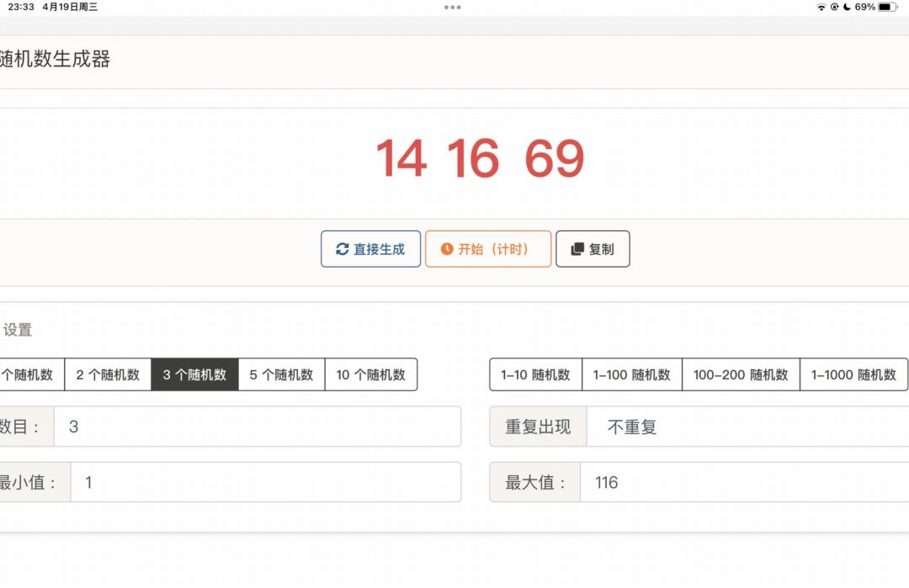Tap the 69% battery percentage text
909x588 pixels.
pos(864,7)
